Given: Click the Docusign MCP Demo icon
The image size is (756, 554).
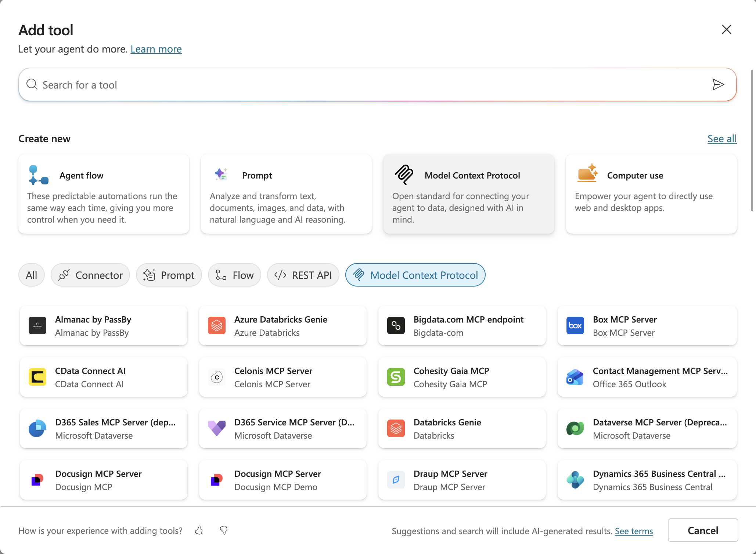Looking at the screenshot, I should tap(217, 480).
